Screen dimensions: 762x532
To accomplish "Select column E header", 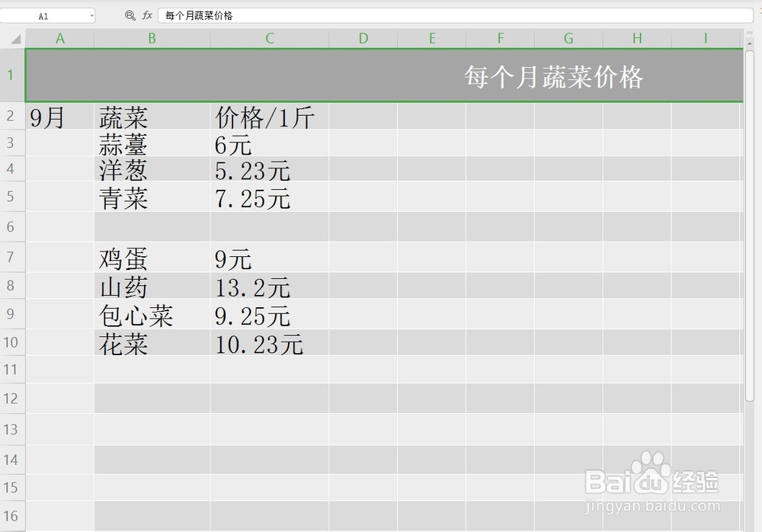I will (431, 38).
